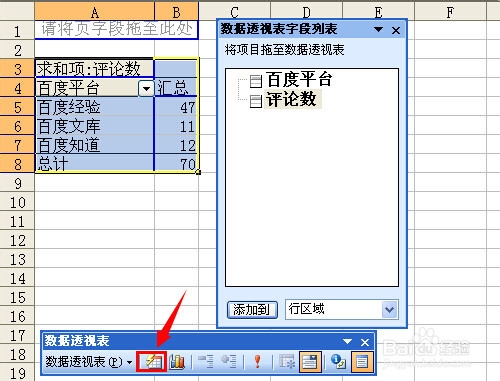Open Field Settings icon in pivot toolbar
This screenshot has width=500, height=381.
click(338, 361)
